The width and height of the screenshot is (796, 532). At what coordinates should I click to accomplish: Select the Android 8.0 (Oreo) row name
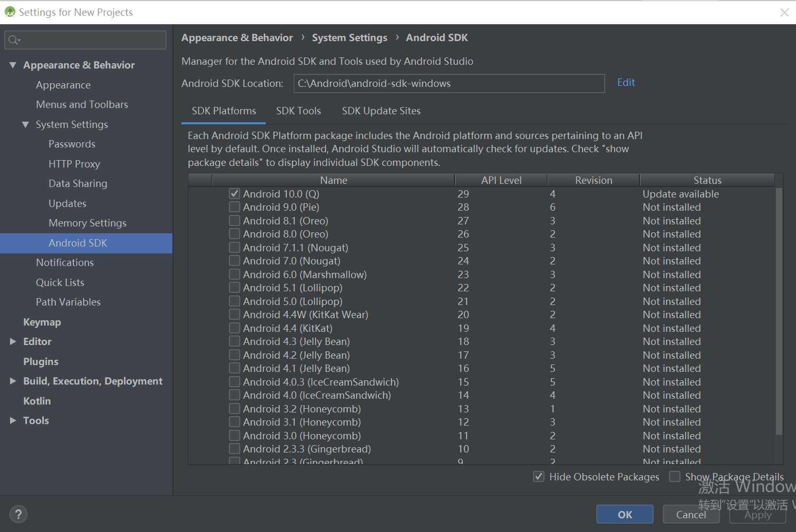(x=286, y=234)
